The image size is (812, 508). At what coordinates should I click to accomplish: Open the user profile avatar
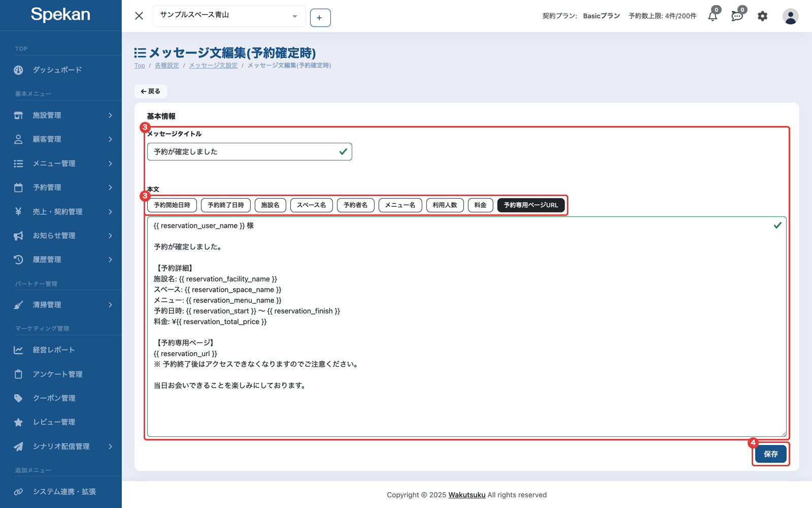point(790,16)
